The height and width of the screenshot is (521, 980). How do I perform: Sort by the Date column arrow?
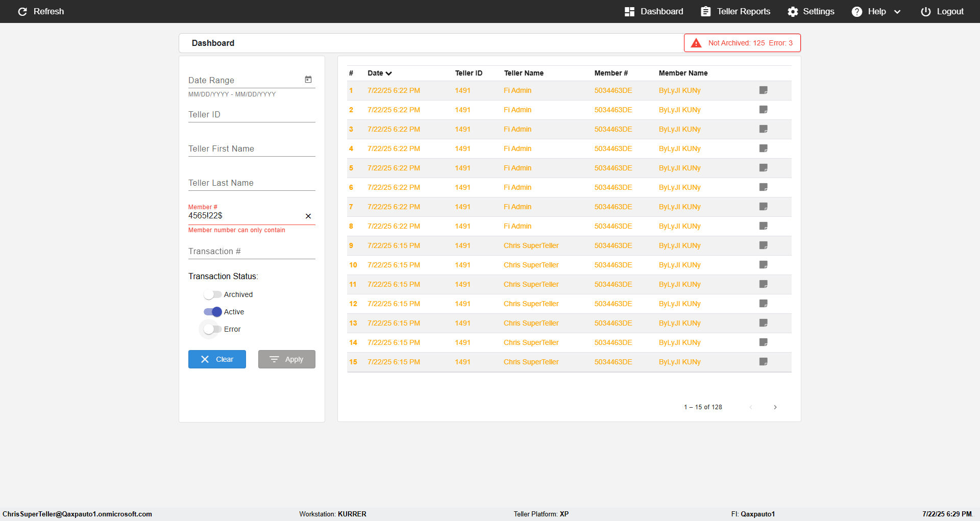click(x=389, y=73)
